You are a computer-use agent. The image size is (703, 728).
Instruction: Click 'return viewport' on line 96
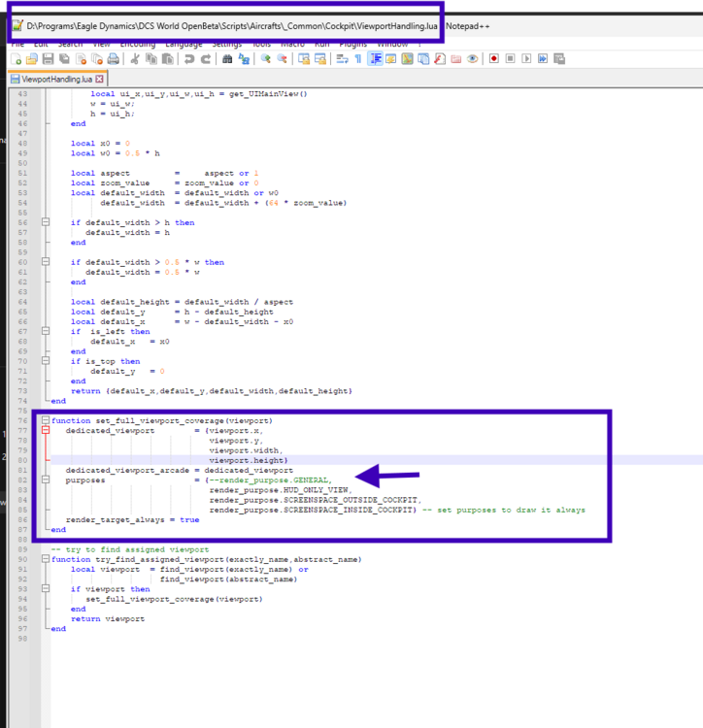[x=108, y=619]
